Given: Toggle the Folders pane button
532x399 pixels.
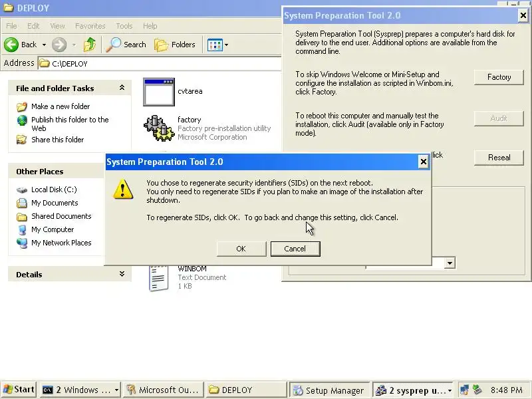Looking at the screenshot, I should click(x=175, y=45).
